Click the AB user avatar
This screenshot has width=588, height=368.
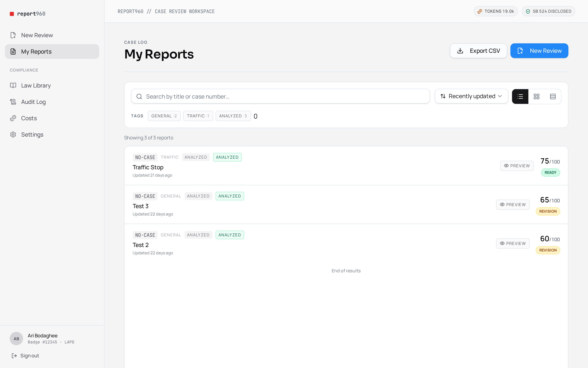tap(16, 339)
